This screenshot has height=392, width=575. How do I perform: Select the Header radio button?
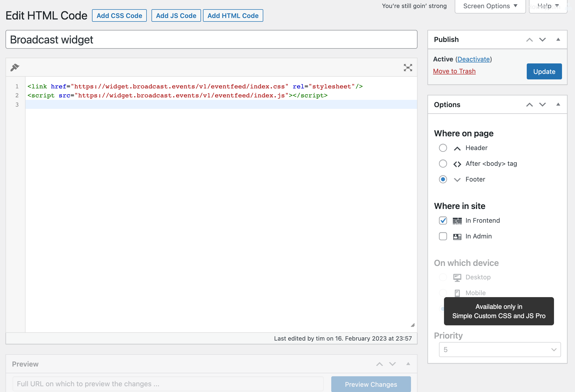point(443,148)
